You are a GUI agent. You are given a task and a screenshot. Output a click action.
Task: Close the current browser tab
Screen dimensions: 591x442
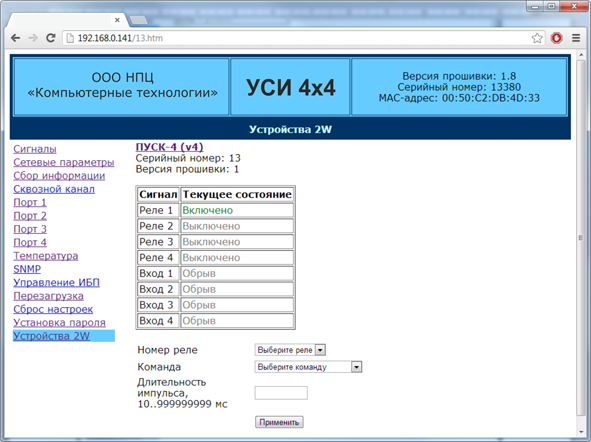click(117, 20)
